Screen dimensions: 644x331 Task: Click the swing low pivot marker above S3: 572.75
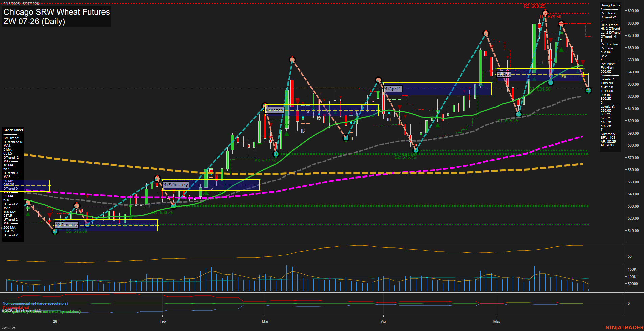point(276,154)
